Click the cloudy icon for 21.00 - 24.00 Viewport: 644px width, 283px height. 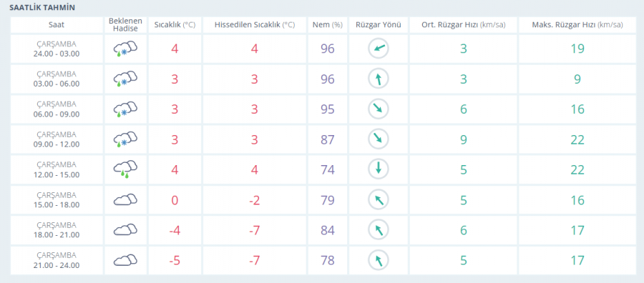pyautogui.click(x=125, y=260)
